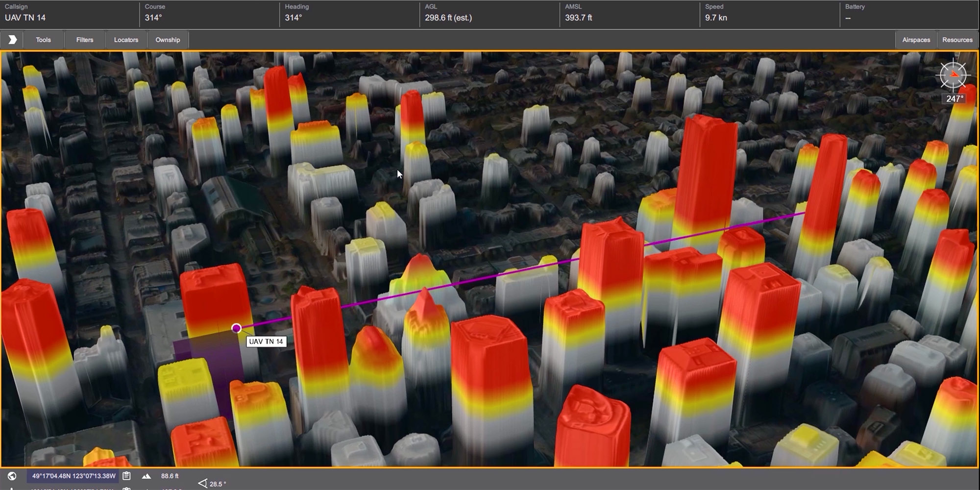Click the globe icon in status bar

tap(12, 476)
